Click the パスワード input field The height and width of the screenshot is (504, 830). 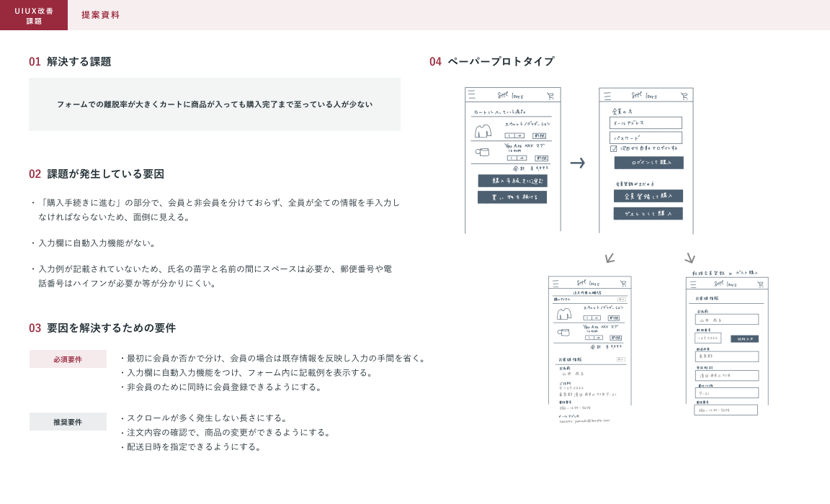click(x=646, y=138)
